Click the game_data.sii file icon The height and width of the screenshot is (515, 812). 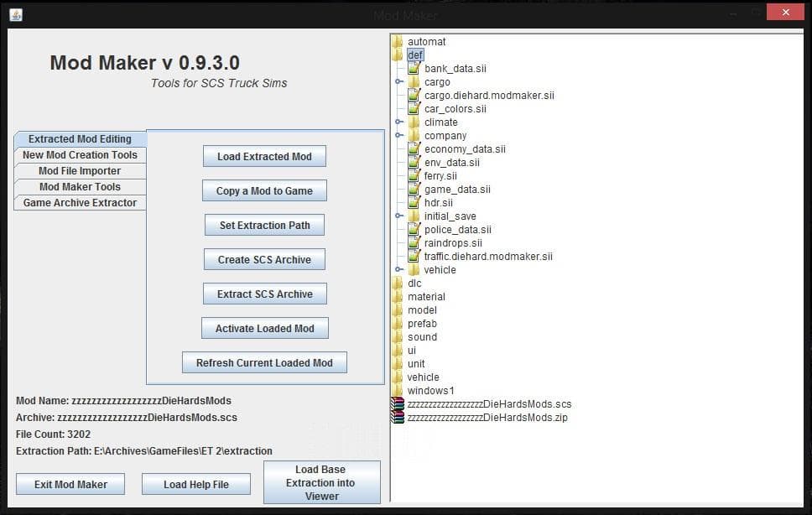click(x=414, y=190)
